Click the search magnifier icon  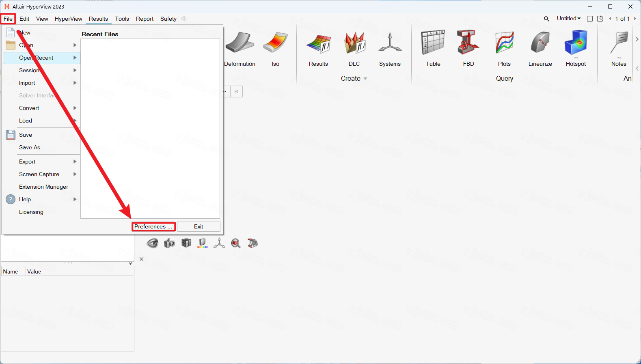[x=546, y=19]
